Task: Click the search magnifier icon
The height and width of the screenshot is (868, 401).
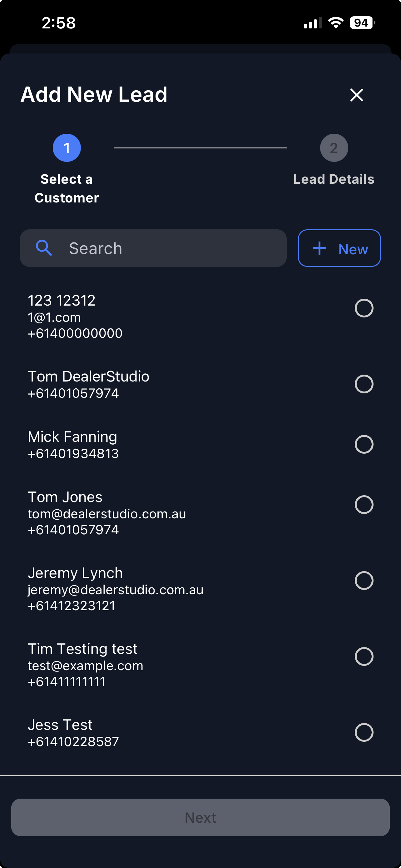Action: [44, 248]
